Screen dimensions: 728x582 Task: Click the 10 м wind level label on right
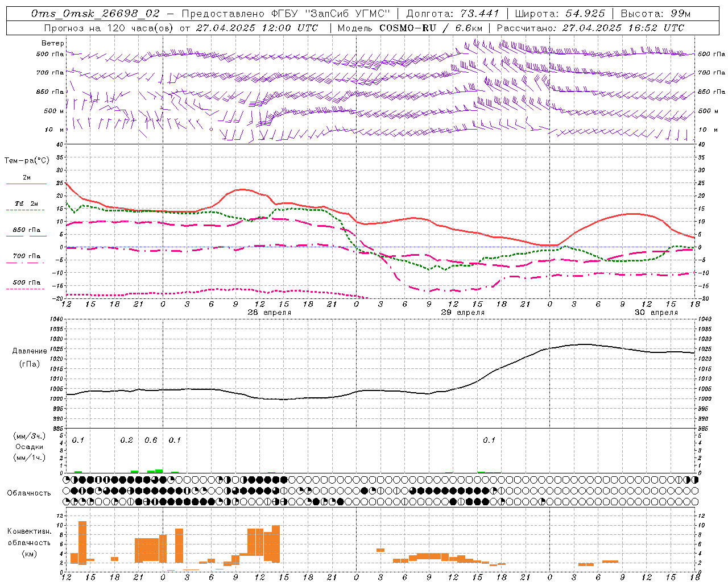point(708,130)
